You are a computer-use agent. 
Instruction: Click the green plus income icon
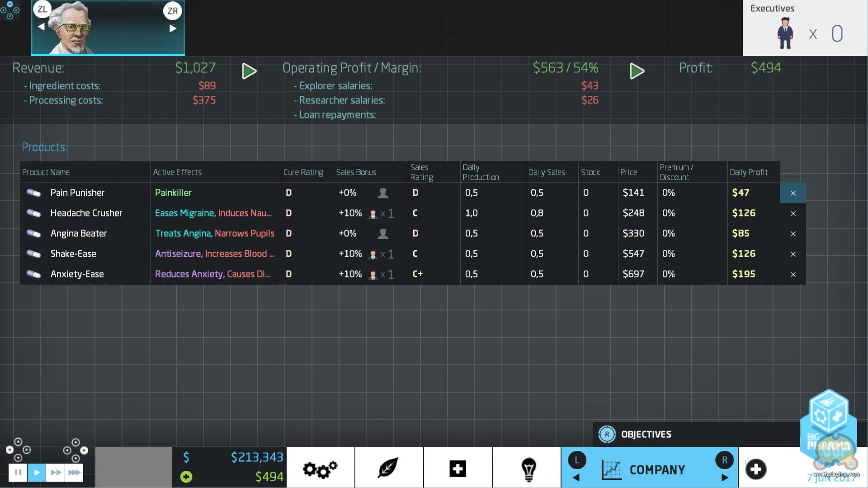(186, 477)
